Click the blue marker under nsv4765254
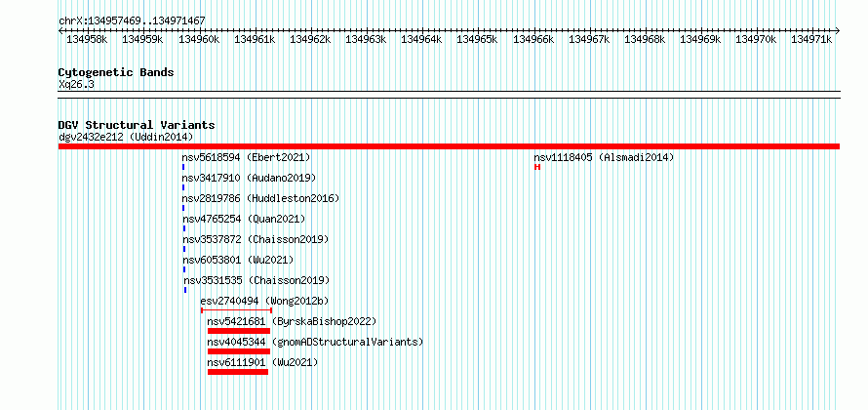The width and height of the screenshot is (868, 410). pos(184,228)
